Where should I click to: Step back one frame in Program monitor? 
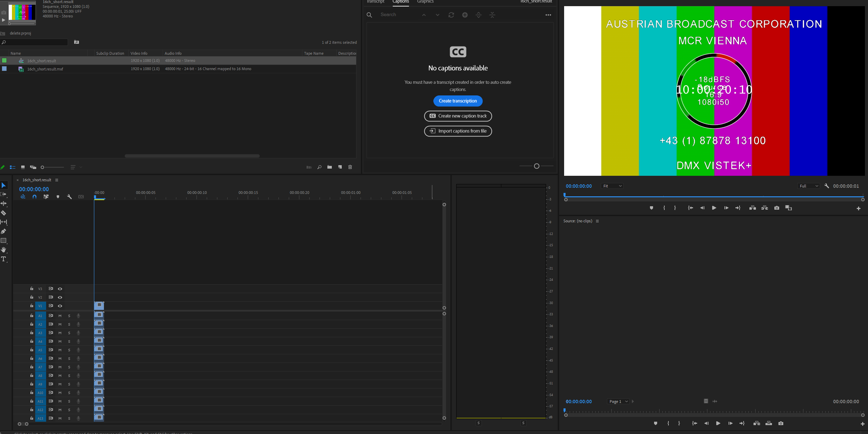(x=702, y=208)
